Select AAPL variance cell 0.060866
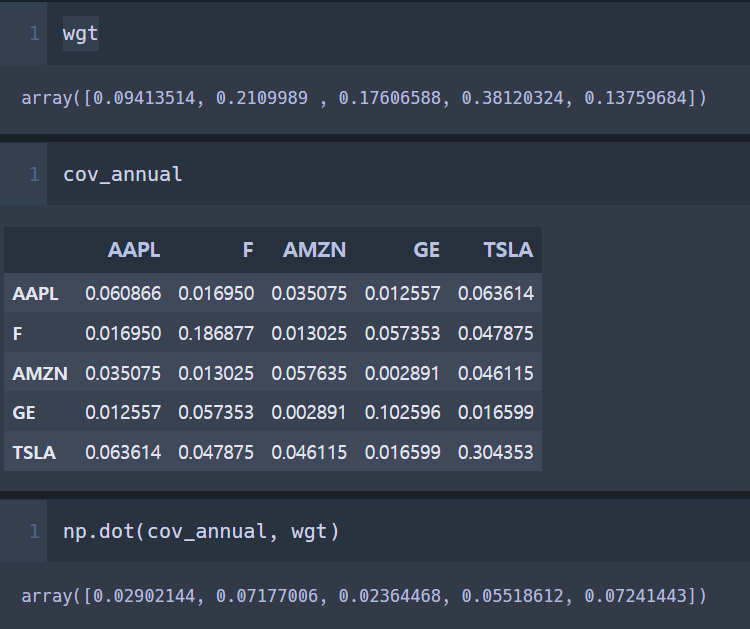The height and width of the screenshot is (629, 750). click(123, 293)
